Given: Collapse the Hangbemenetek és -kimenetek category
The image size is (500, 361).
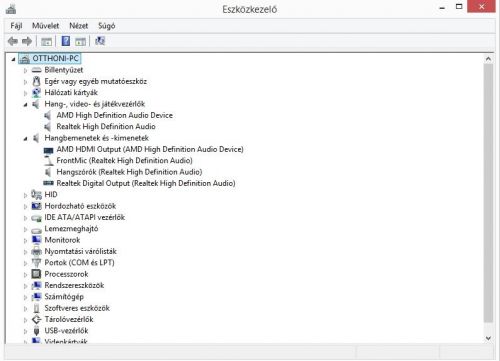Looking at the screenshot, I should (25, 139).
